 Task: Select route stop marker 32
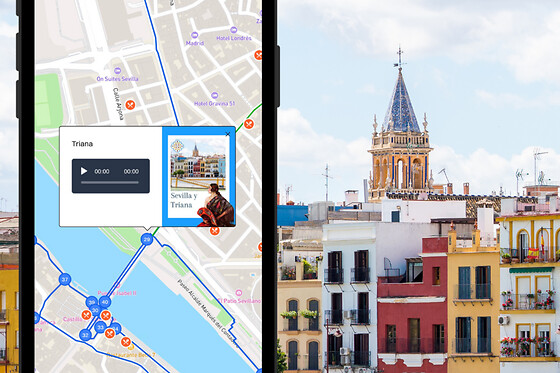click(x=85, y=335)
